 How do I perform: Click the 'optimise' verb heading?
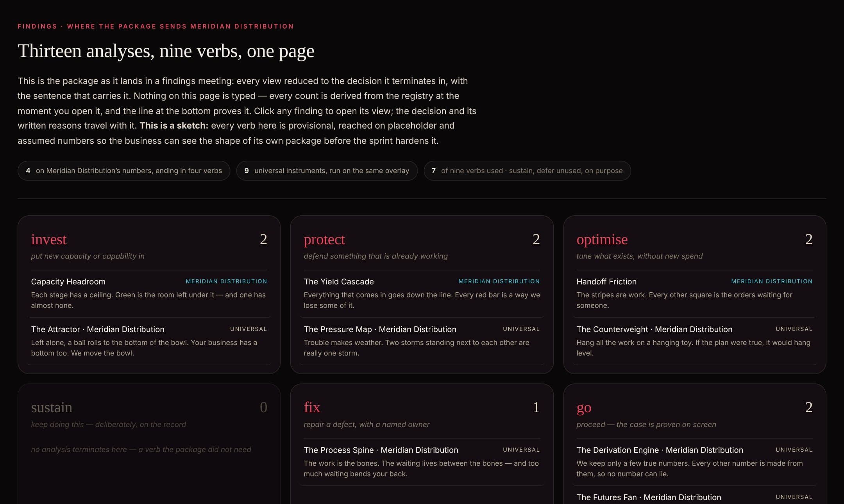tap(602, 239)
